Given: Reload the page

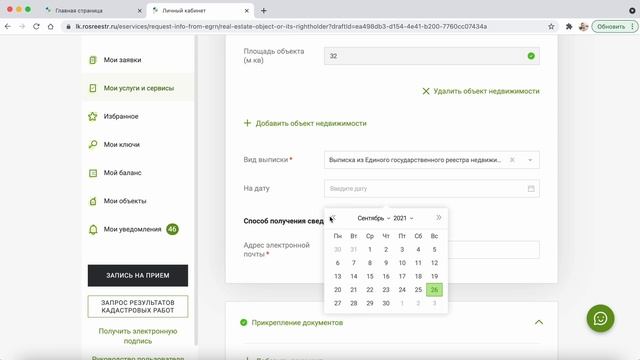Looking at the screenshot, I should point(36,27).
